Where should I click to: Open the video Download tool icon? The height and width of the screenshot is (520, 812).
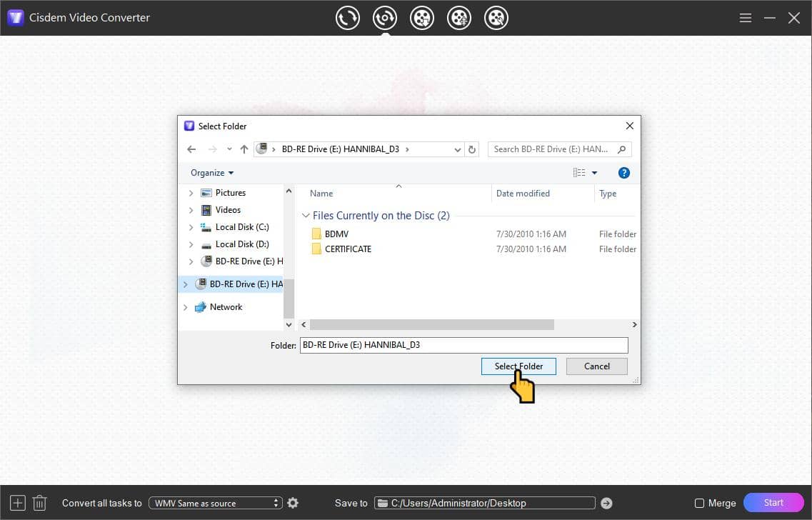pyautogui.click(x=422, y=17)
